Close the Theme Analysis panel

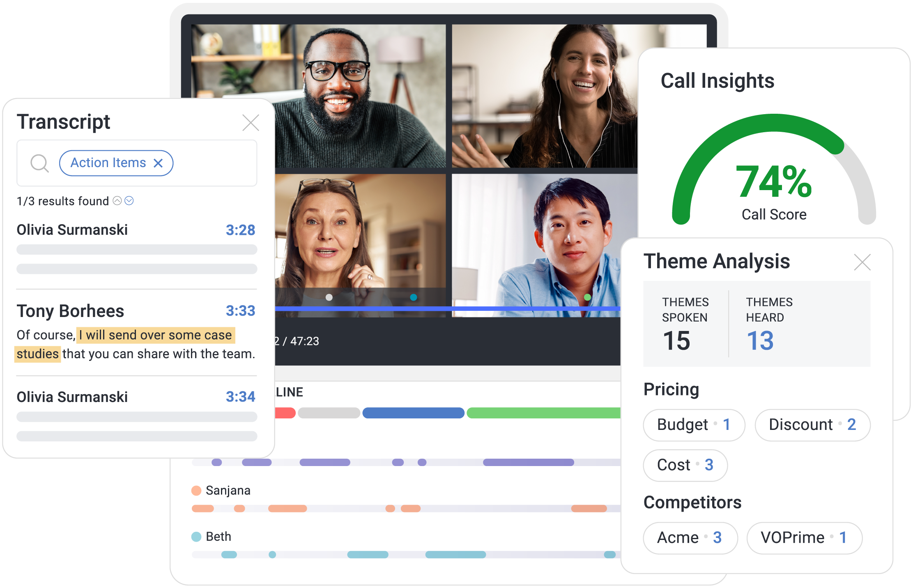862,262
